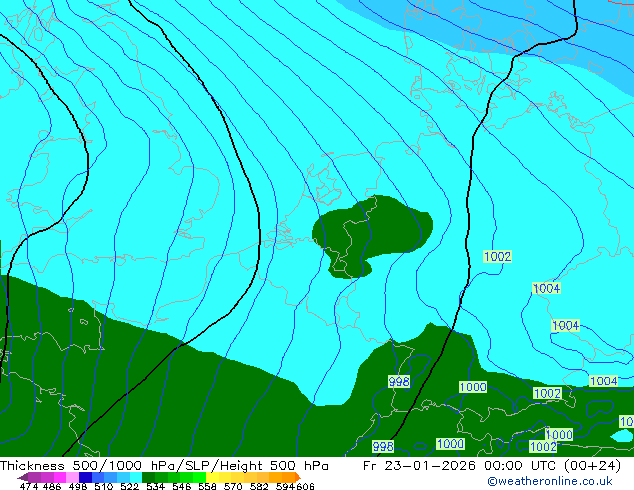Click the orange arrow at legend end
Viewport: 634px width, 490px height.
[298, 477]
